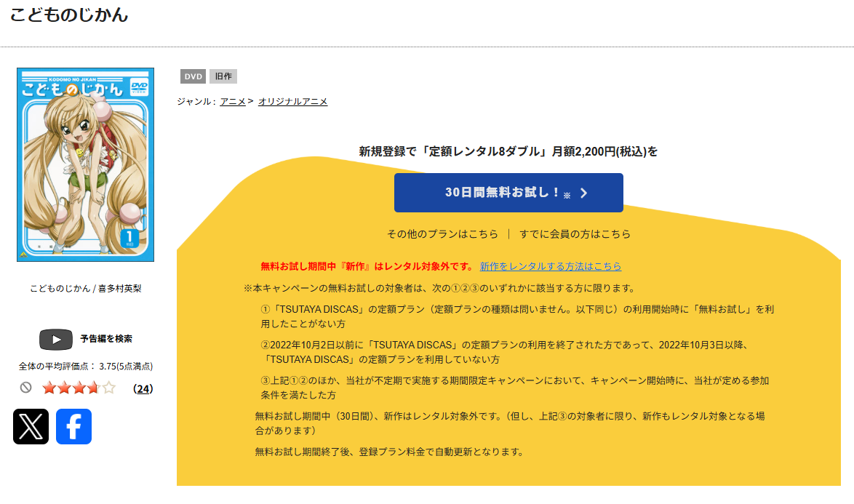This screenshot has height=504, width=854.
Task: Click the no-rating circle icon beside the stars
Action: 25,388
